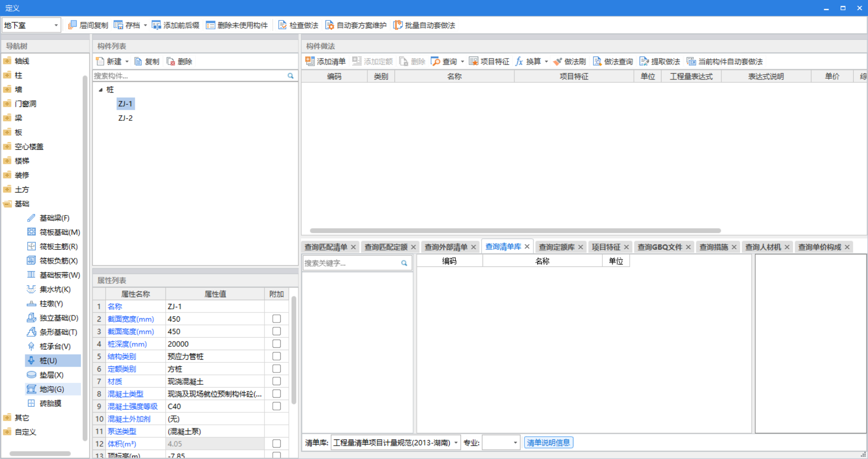Open the 地下室 floor dropdown

coord(56,25)
